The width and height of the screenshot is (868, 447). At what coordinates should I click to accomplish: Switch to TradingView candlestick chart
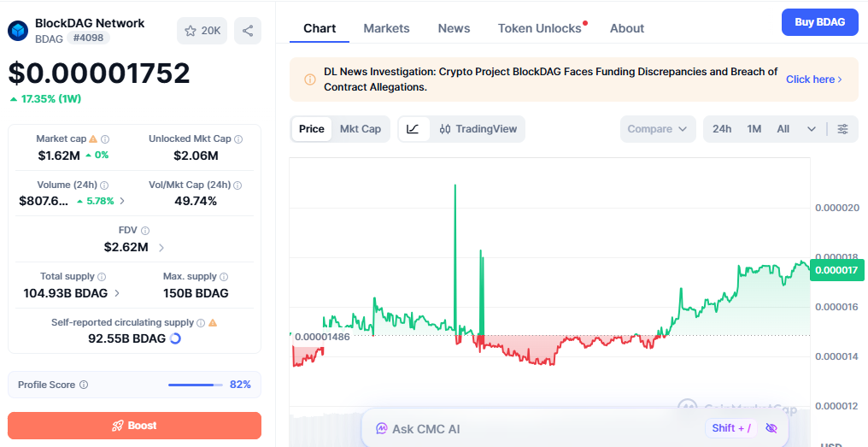pyautogui.click(x=478, y=129)
